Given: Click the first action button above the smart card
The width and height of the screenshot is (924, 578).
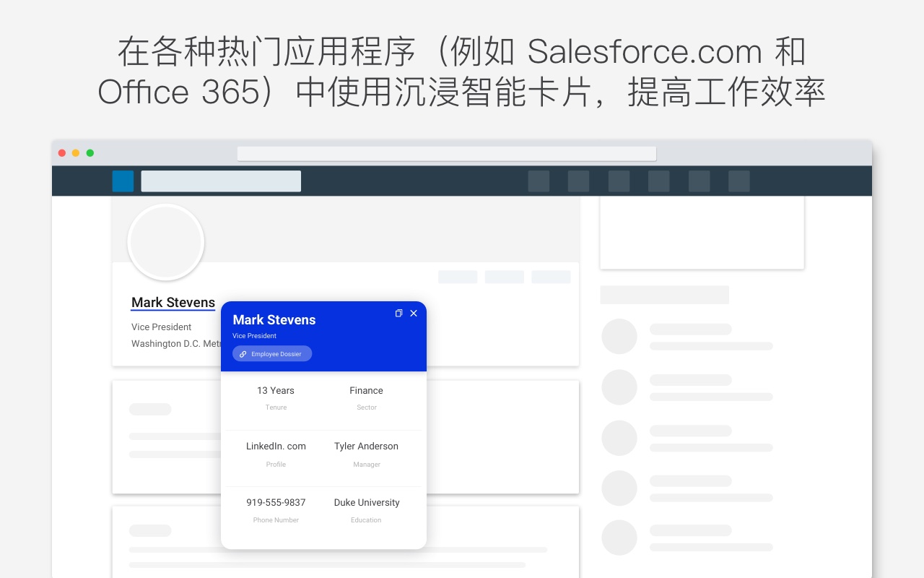Looking at the screenshot, I should tap(458, 277).
